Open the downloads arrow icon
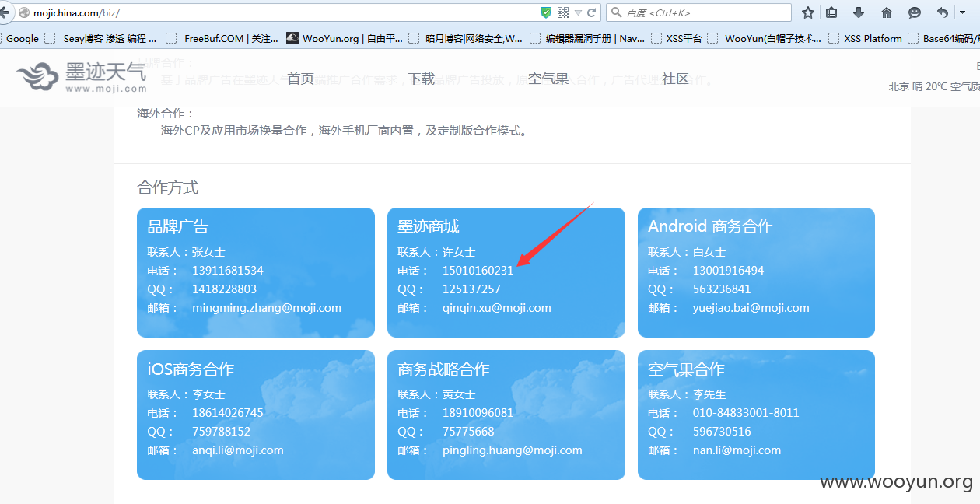 (859, 12)
